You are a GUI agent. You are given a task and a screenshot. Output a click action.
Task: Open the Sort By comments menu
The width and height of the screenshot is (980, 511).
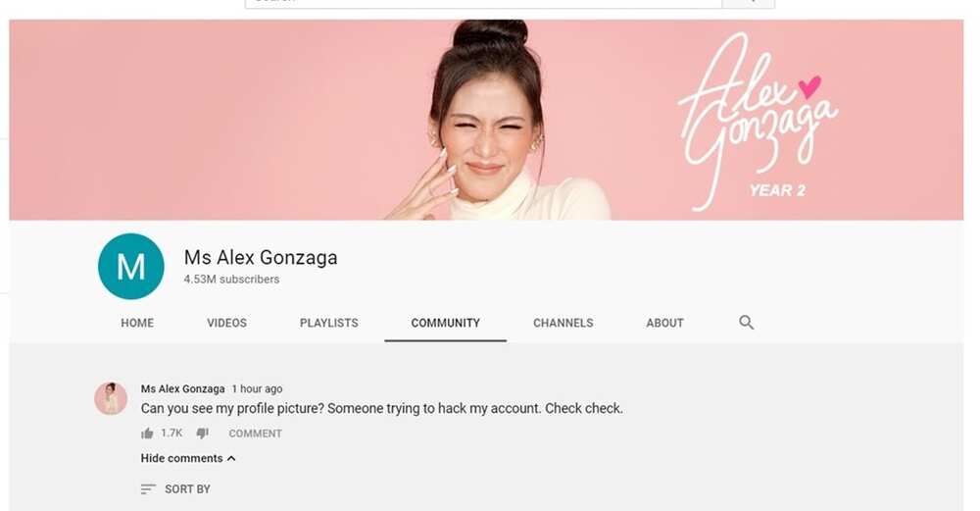tap(175, 489)
